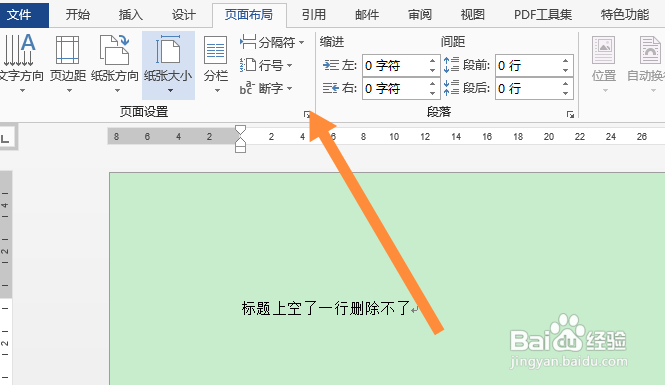Viewport: 665px width, 385px height.
Task: Decrease left indent with down spinner
Action: coord(433,70)
